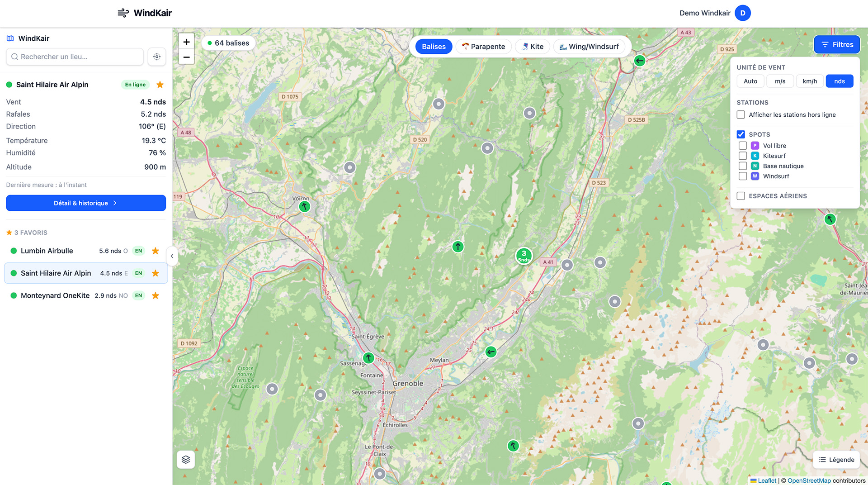Uncheck the SPOTS checkbox
The image size is (868, 485).
pyautogui.click(x=741, y=134)
